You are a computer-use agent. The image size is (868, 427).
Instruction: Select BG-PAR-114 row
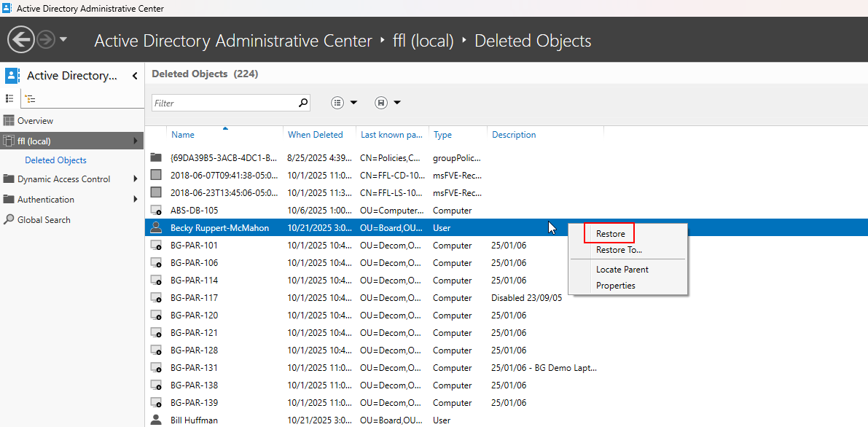(x=506, y=281)
